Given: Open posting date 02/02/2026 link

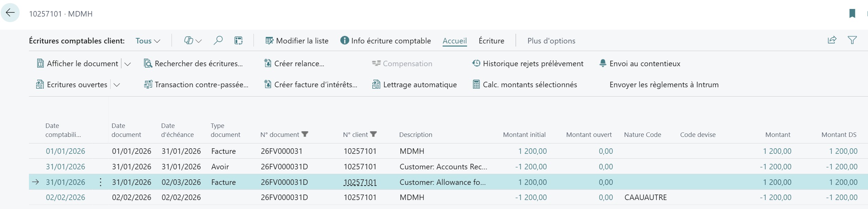Looking at the screenshot, I should [65, 197].
